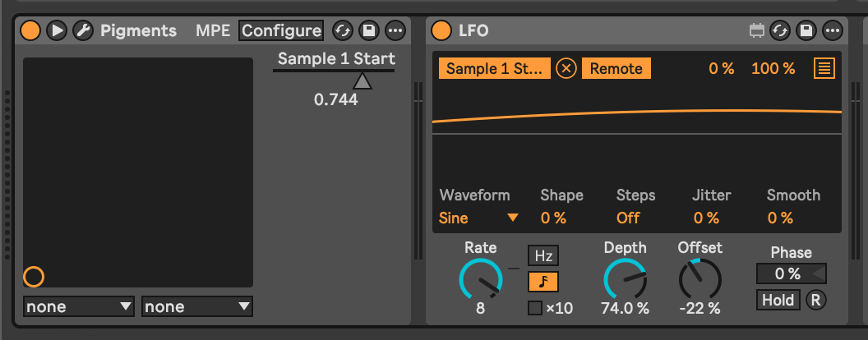Open Waveform Sine dropdown
This screenshot has width=868, height=340.
click(479, 218)
